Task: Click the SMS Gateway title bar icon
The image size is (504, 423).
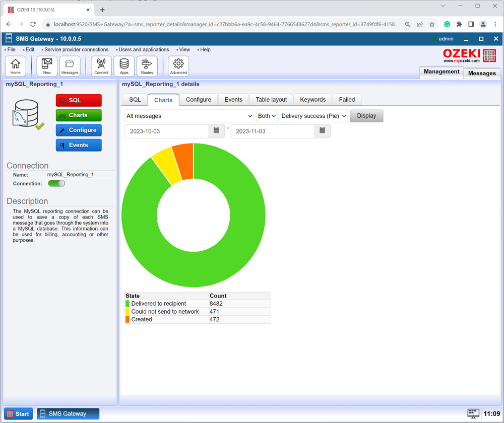Action: (x=9, y=39)
